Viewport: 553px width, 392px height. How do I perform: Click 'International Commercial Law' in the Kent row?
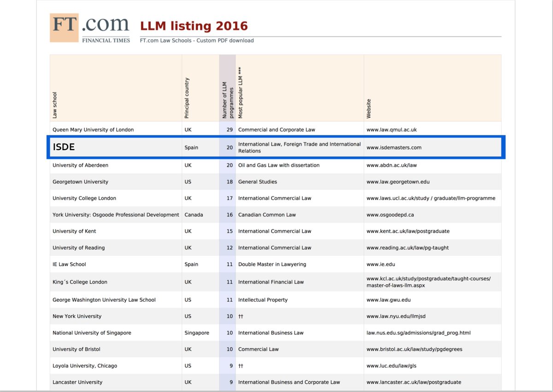pos(275,231)
